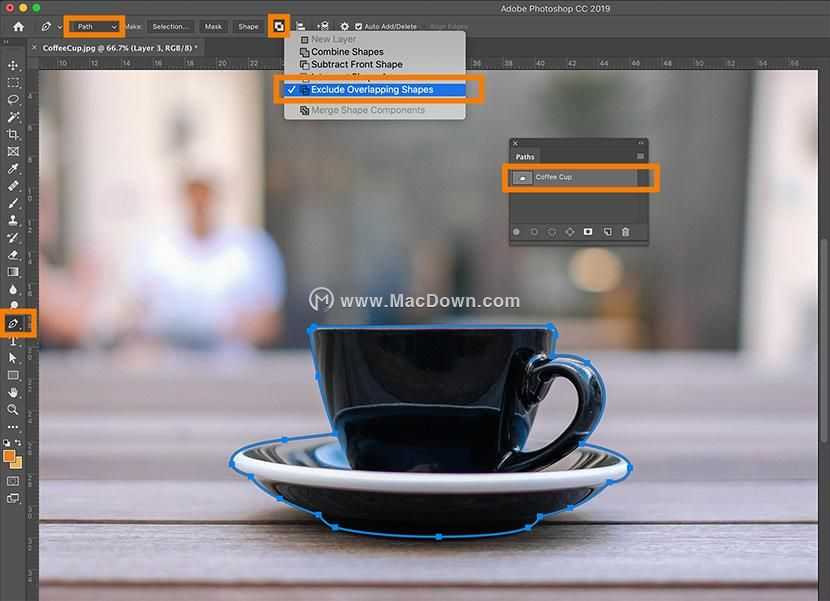The image size is (830, 601).
Task: Toggle Quick Mask mode
Action: pos(13,481)
